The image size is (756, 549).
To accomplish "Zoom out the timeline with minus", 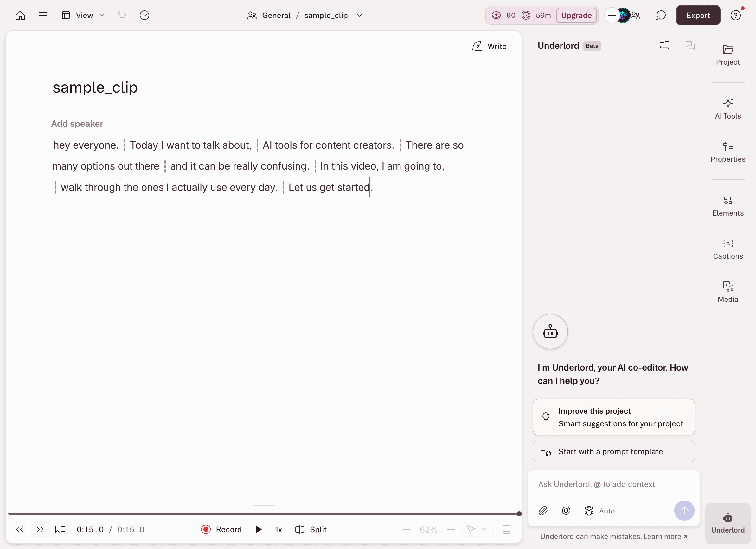I will pyautogui.click(x=406, y=529).
